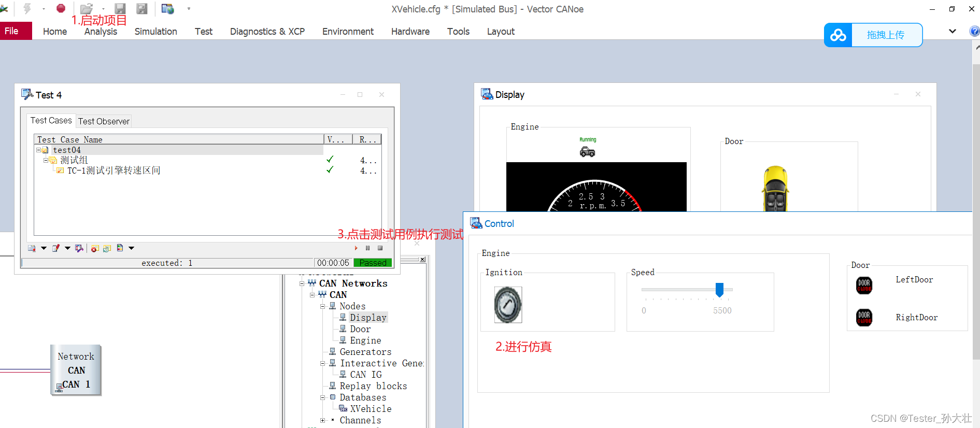This screenshot has height=428, width=980.
Task: Open the Diagnostics & XCP tab
Action: [x=267, y=32]
